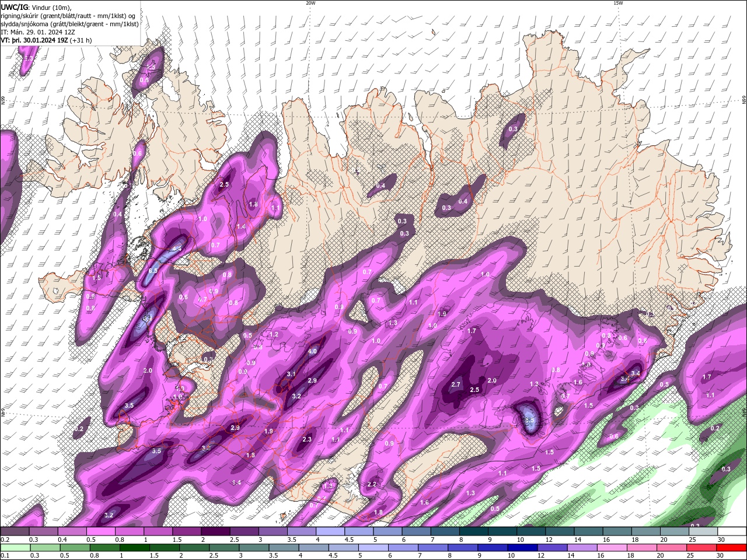Click the top legend swatch between 8 and 9
The image size is (747, 560).
click(x=474, y=531)
